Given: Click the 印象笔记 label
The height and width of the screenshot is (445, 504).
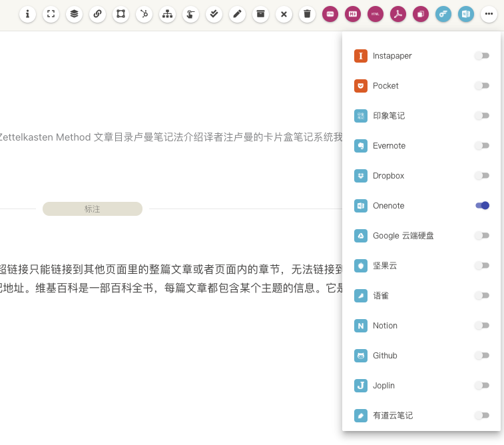Looking at the screenshot, I should click(x=389, y=116).
